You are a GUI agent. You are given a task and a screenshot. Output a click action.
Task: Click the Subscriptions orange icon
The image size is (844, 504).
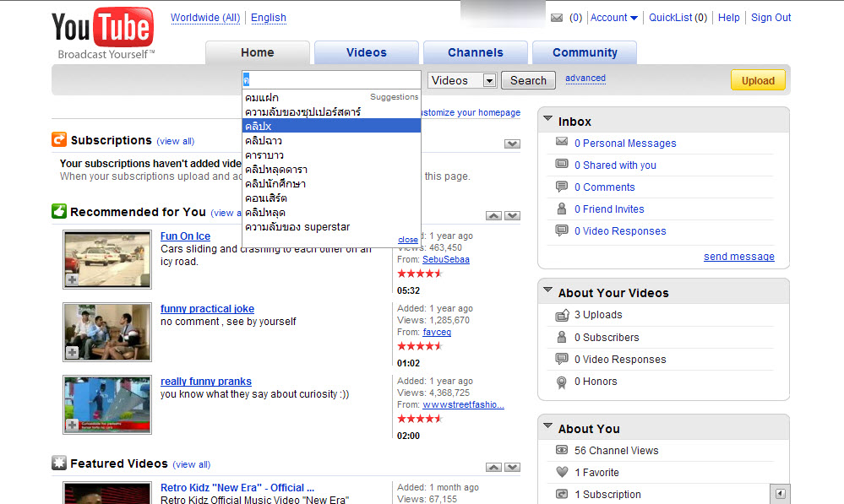59,140
